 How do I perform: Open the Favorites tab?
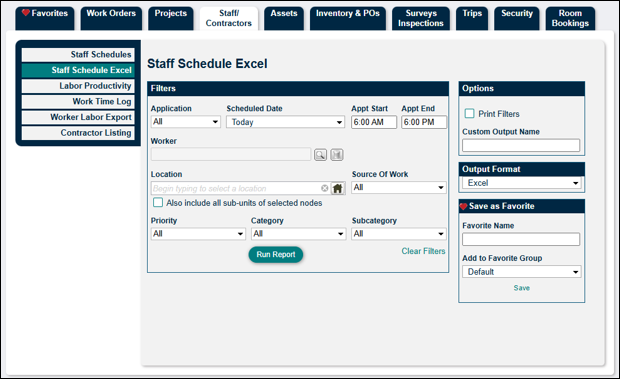click(x=45, y=18)
